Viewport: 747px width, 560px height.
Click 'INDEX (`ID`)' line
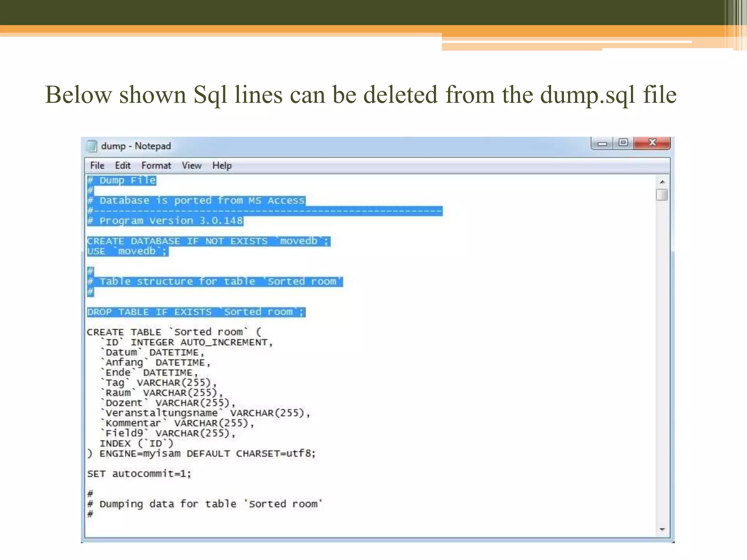tap(136, 444)
